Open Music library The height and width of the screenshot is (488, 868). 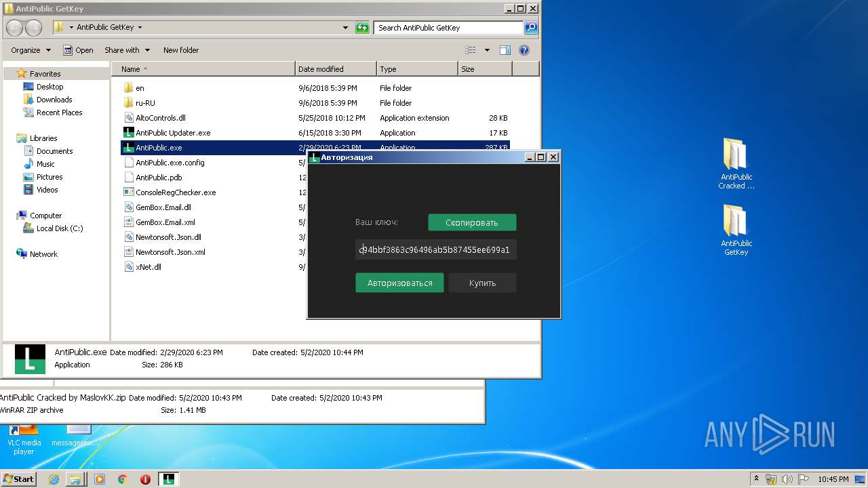(45, 164)
